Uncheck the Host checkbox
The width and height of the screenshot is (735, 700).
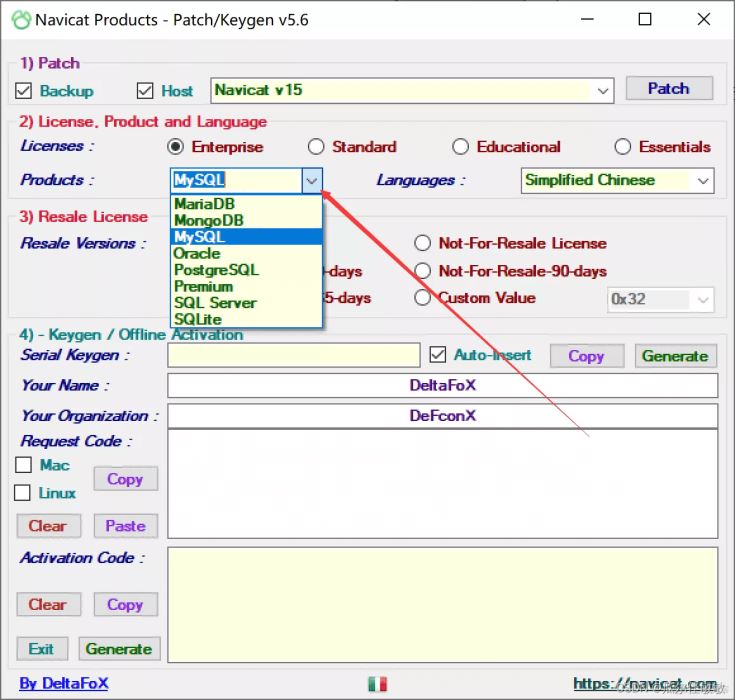pos(146,91)
